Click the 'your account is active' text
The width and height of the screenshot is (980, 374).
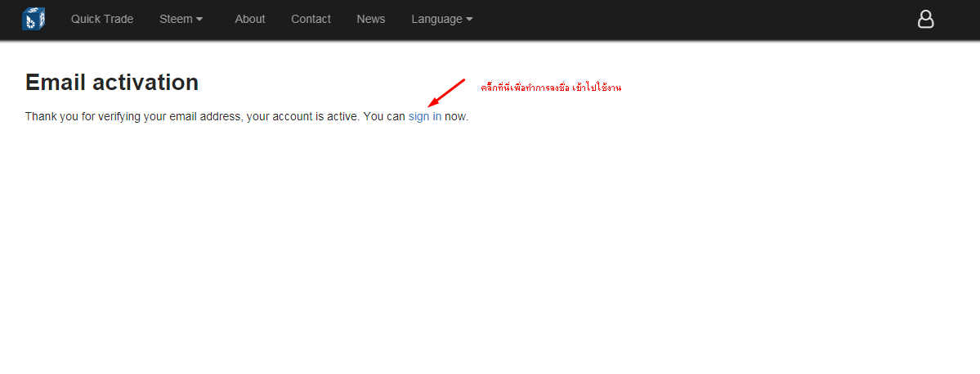click(302, 116)
